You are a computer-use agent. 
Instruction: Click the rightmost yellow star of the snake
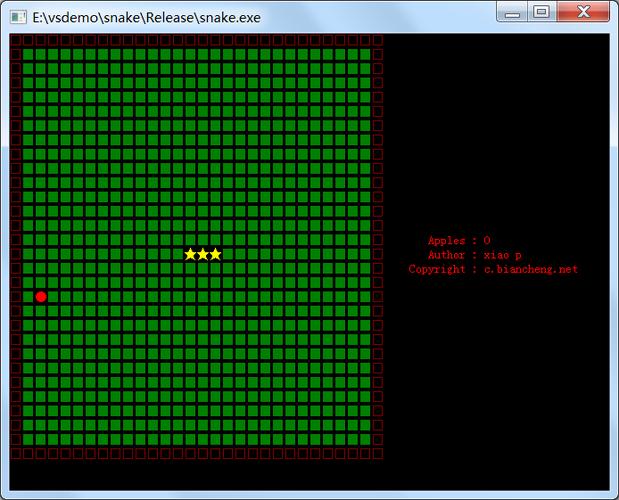(215, 254)
